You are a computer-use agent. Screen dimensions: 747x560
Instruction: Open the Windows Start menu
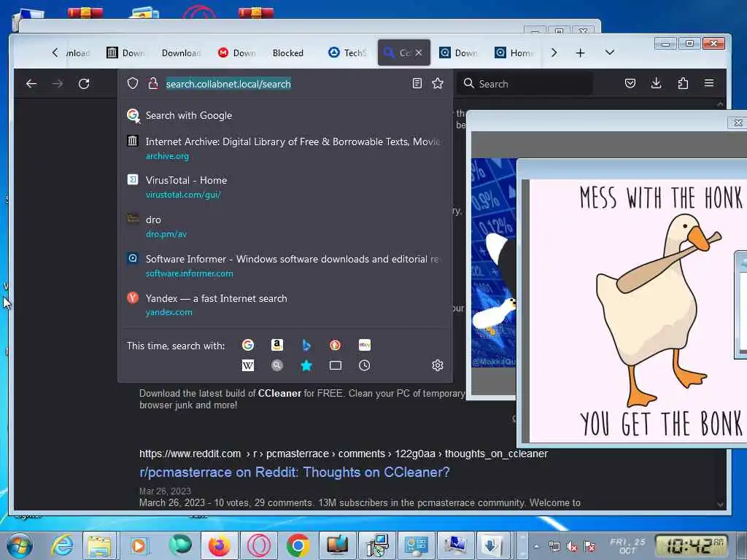pos(20,545)
